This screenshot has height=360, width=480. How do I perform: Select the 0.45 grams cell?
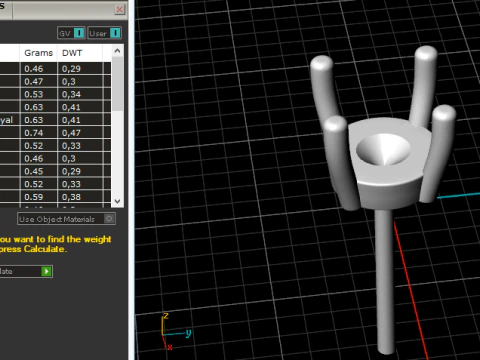pos(38,171)
